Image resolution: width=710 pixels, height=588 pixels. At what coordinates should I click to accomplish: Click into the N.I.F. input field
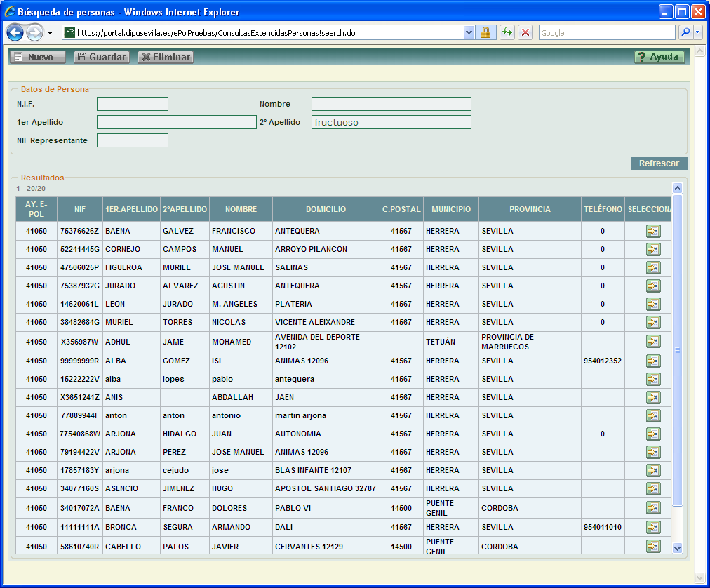pos(133,104)
